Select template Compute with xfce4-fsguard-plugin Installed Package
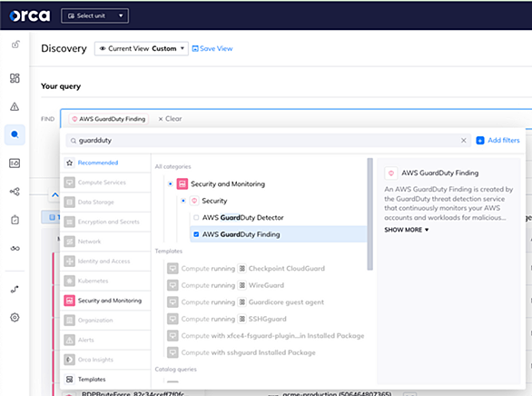532x396 pixels. [x=266, y=336]
